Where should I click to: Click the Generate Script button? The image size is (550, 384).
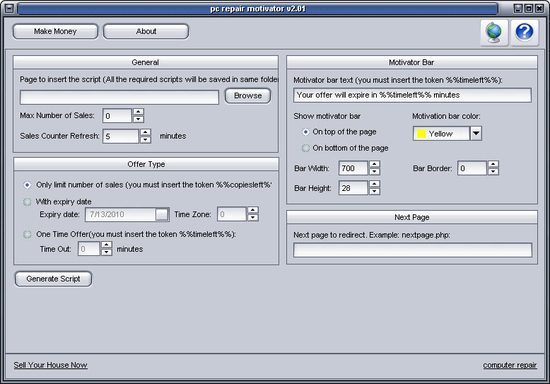point(53,279)
